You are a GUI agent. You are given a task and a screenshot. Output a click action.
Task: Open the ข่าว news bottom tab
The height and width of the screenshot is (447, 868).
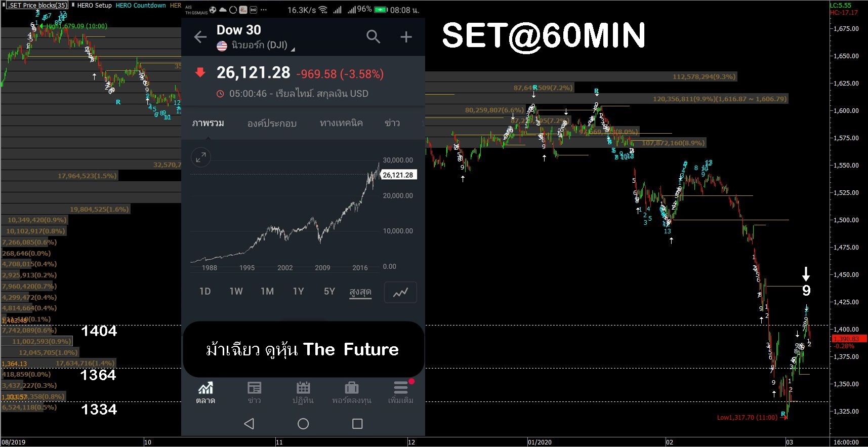tap(254, 393)
